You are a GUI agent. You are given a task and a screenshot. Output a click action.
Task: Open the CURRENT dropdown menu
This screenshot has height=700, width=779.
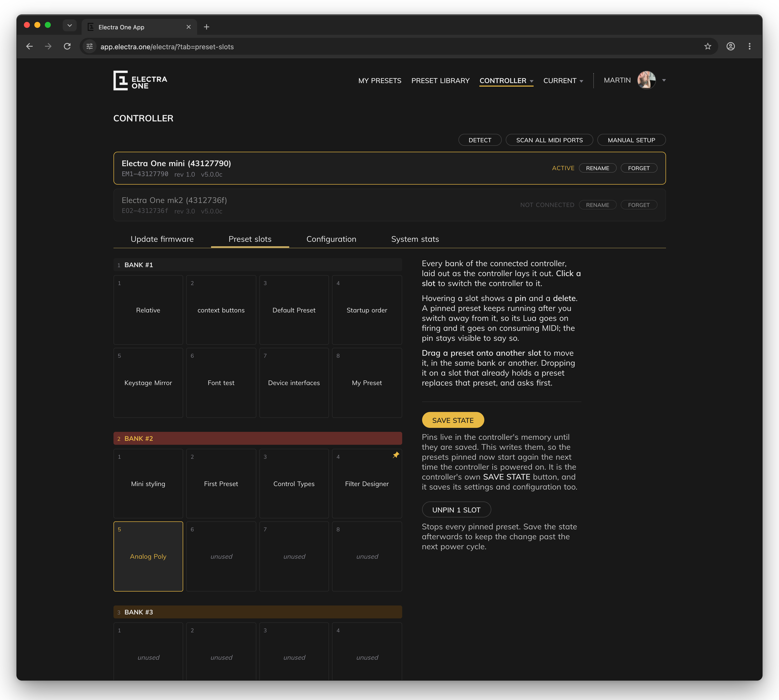pos(563,81)
